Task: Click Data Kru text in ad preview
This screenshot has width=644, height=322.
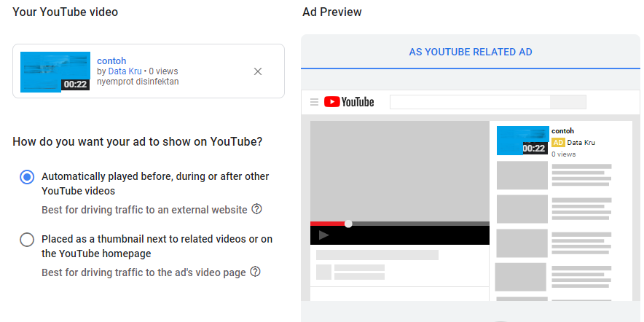Action: coord(581,143)
